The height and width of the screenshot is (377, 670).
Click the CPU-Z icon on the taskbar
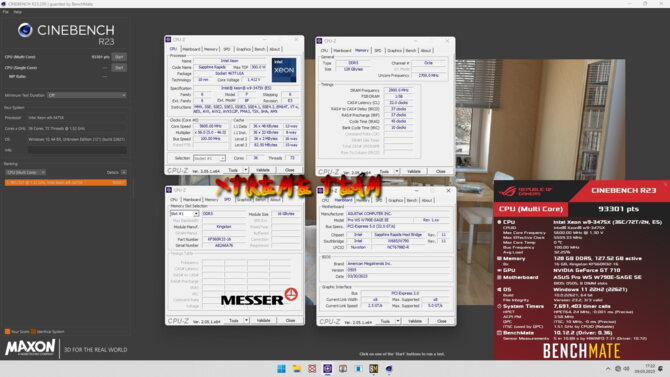point(327,369)
